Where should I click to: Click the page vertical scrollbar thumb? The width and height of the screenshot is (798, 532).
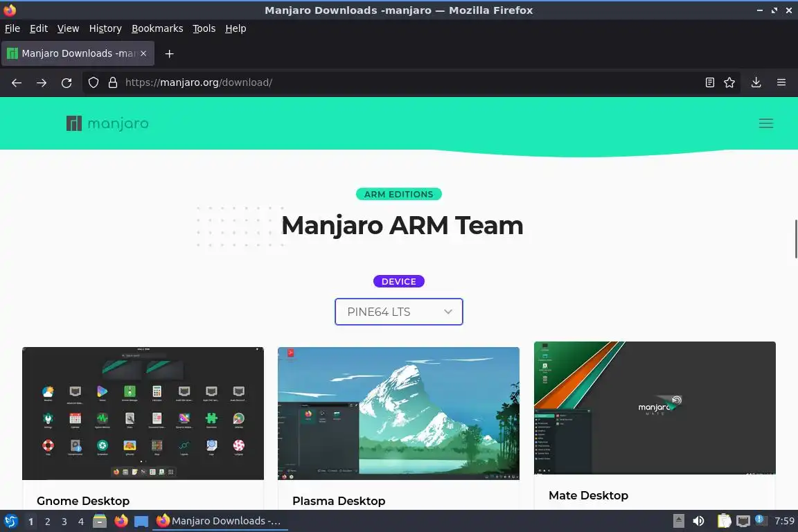(x=795, y=239)
